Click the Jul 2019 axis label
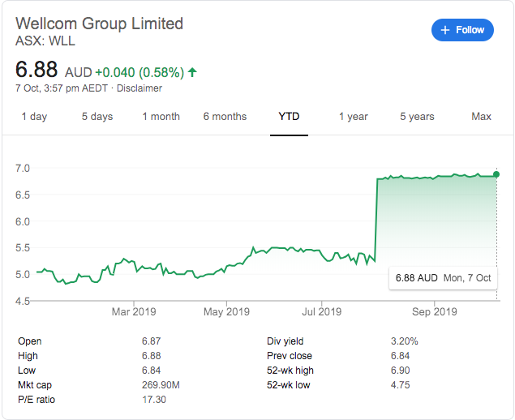Image resolution: width=515 pixels, height=420 pixels. click(321, 311)
